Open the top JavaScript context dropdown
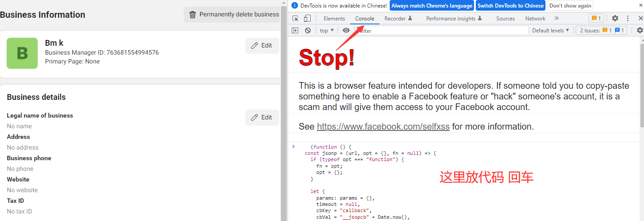 (x=327, y=31)
